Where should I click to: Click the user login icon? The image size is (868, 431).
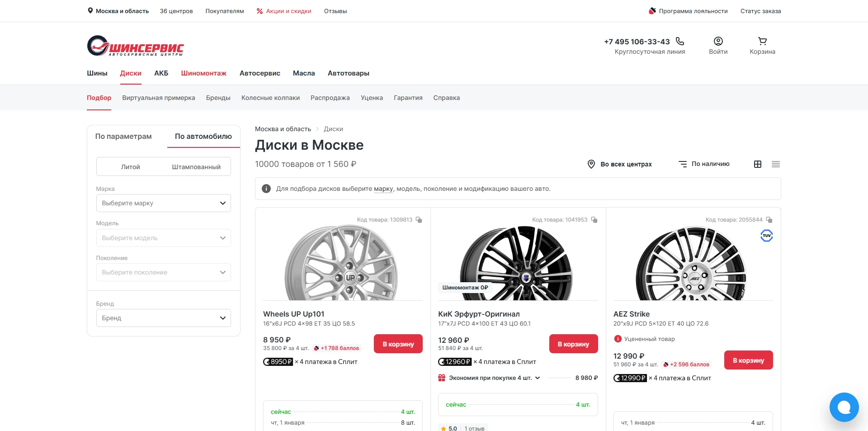tap(718, 42)
